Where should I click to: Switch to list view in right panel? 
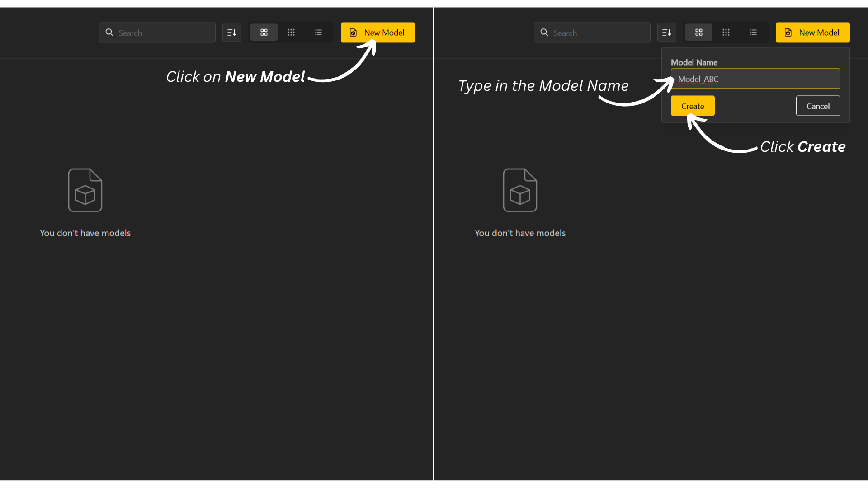tap(753, 33)
